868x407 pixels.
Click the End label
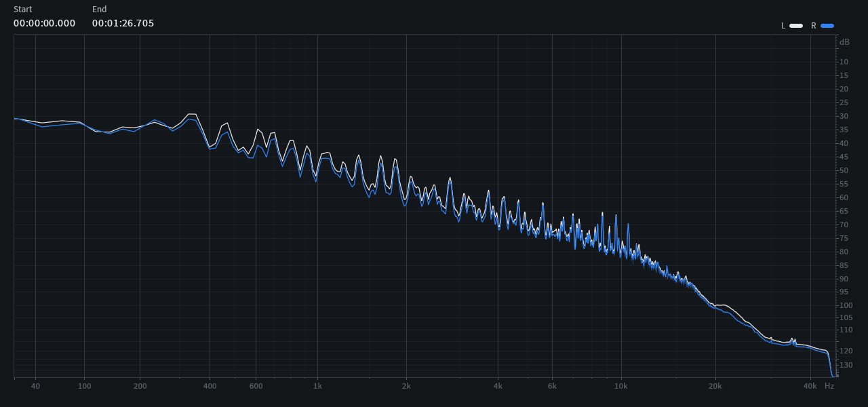coord(99,9)
